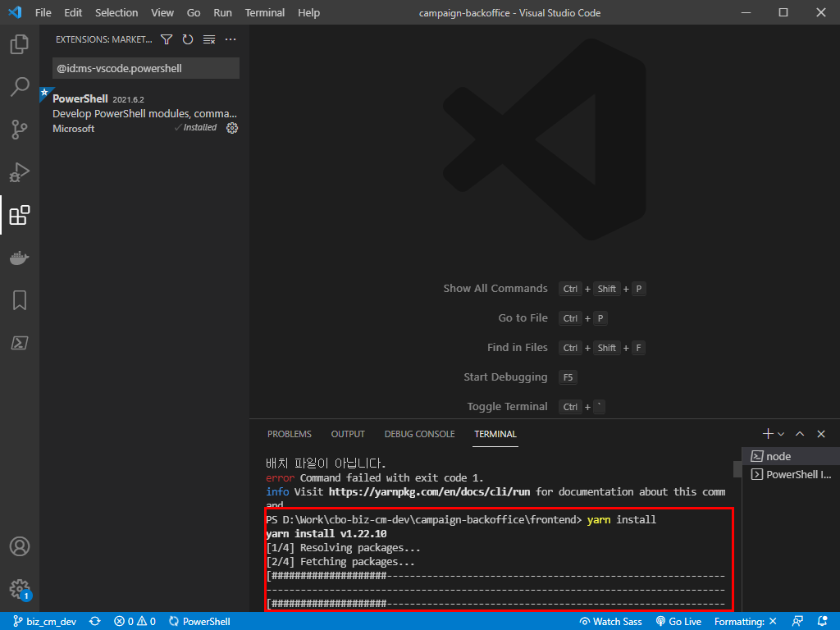Open the Edit menu
The height and width of the screenshot is (630, 840).
(73, 12)
